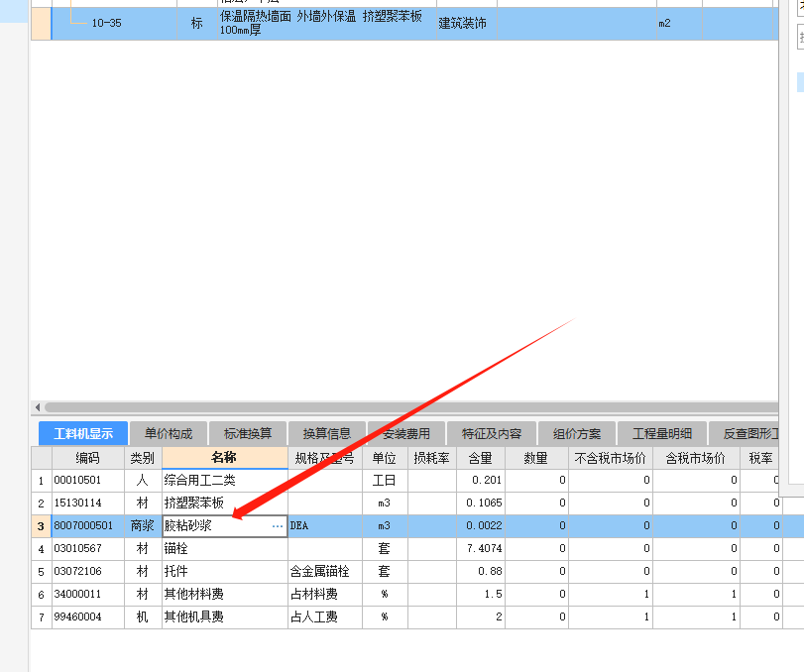Click the 损耗率 column header
The height and width of the screenshot is (672, 804).
[431, 458]
